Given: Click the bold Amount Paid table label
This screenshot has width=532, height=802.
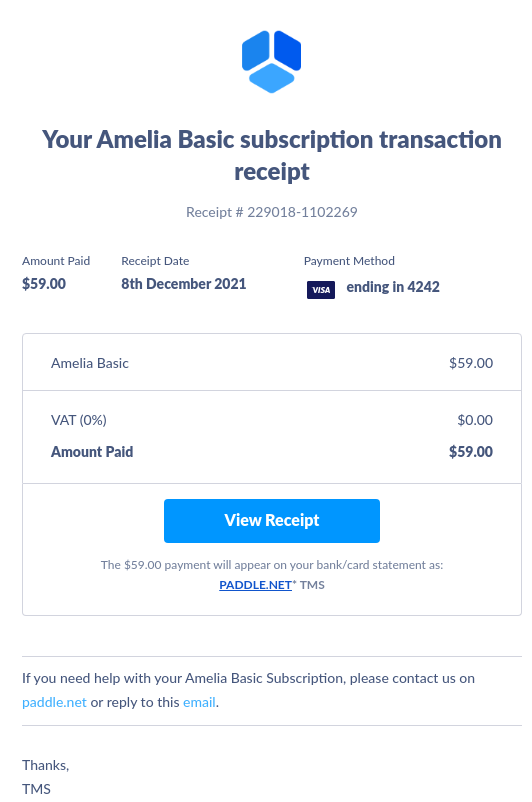Looking at the screenshot, I should click(x=92, y=452).
